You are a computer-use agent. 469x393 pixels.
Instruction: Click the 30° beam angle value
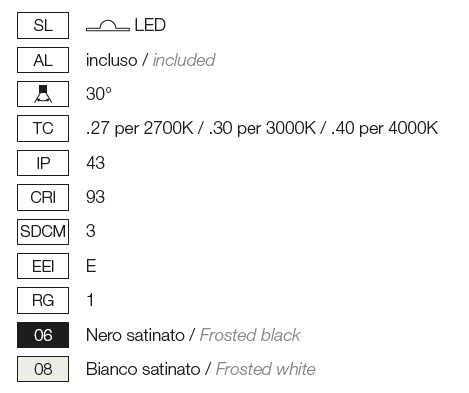pos(99,94)
